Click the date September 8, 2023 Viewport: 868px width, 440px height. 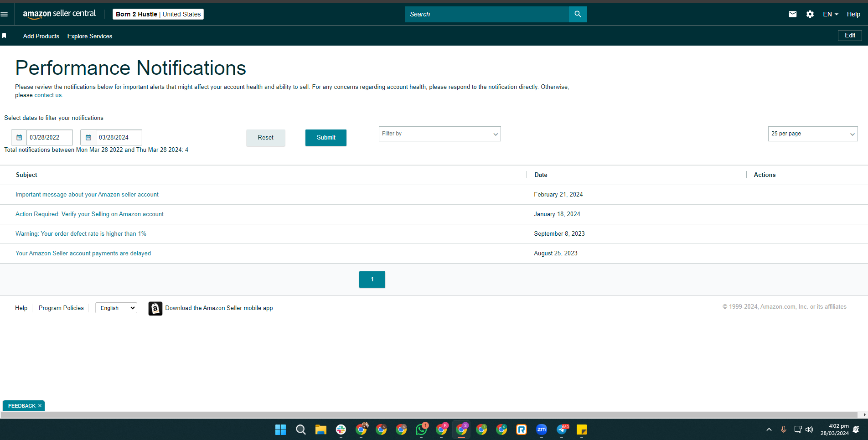559,234
